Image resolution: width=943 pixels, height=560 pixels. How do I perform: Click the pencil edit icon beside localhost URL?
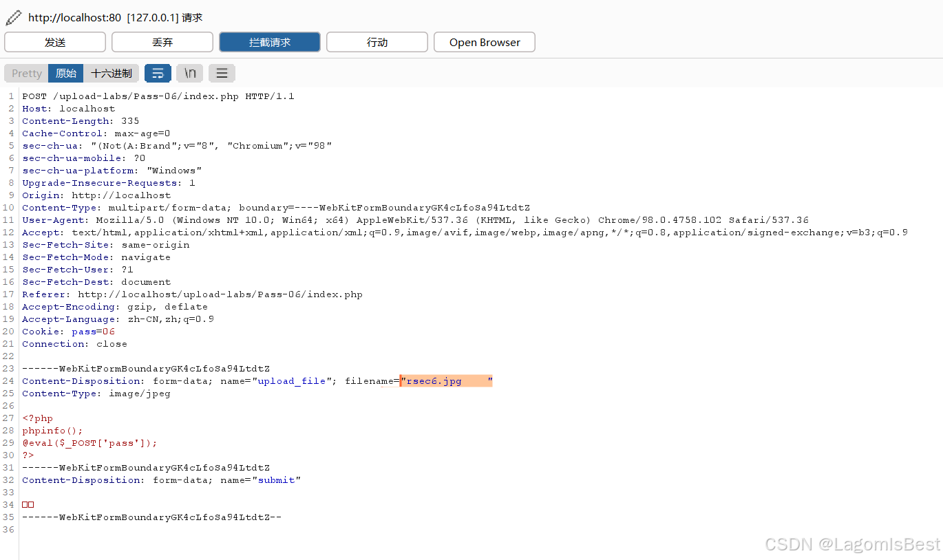point(13,17)
